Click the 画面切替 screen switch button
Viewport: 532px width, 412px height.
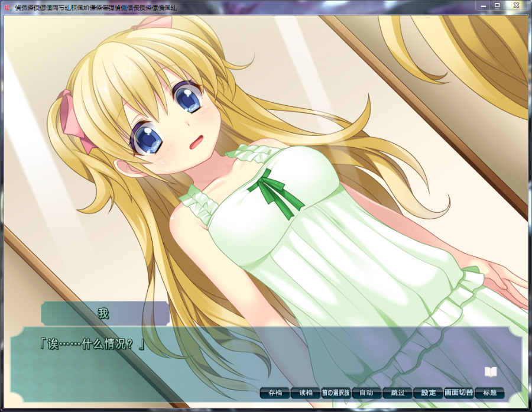(x=459, y=392)
